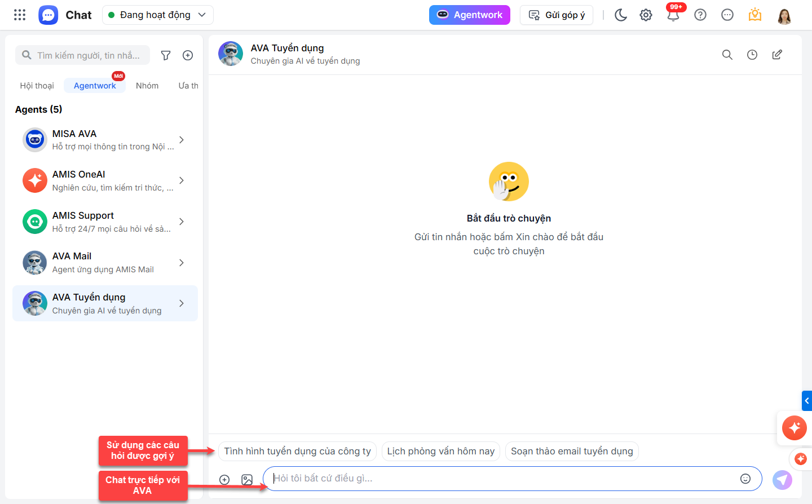This screenshot has width=812, height=504.
Task: Select the AMIS Support agent name
Action: point(83,215)
